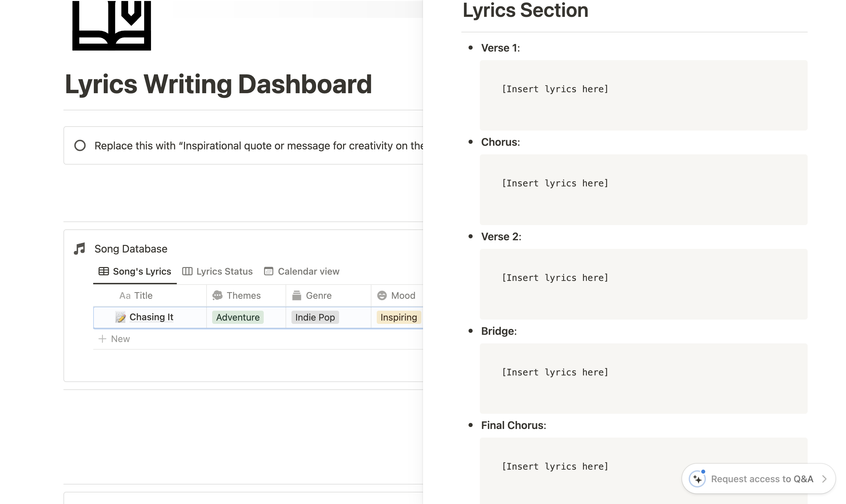
Task: Open the Calendar view tab
Action: point(301,272)
